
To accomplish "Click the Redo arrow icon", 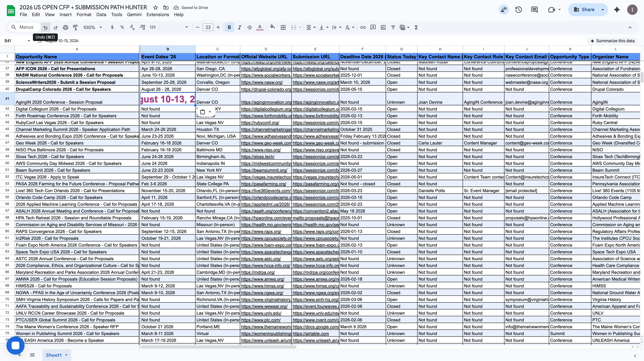I will [x=55, y=28].
